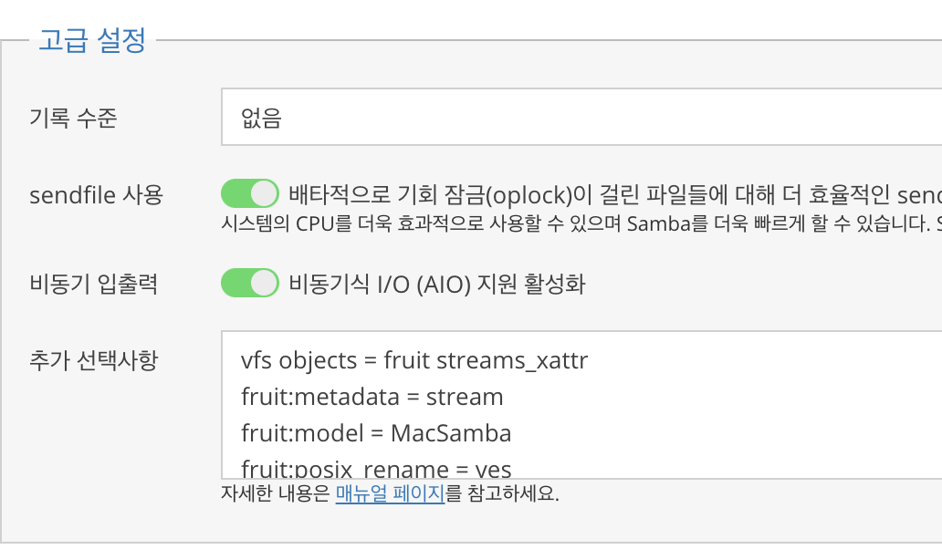The width and height of the screenshot is (942, 560).
Task: Place cursor on "fruit:metadata = stream" line
Action: (372, 397)
